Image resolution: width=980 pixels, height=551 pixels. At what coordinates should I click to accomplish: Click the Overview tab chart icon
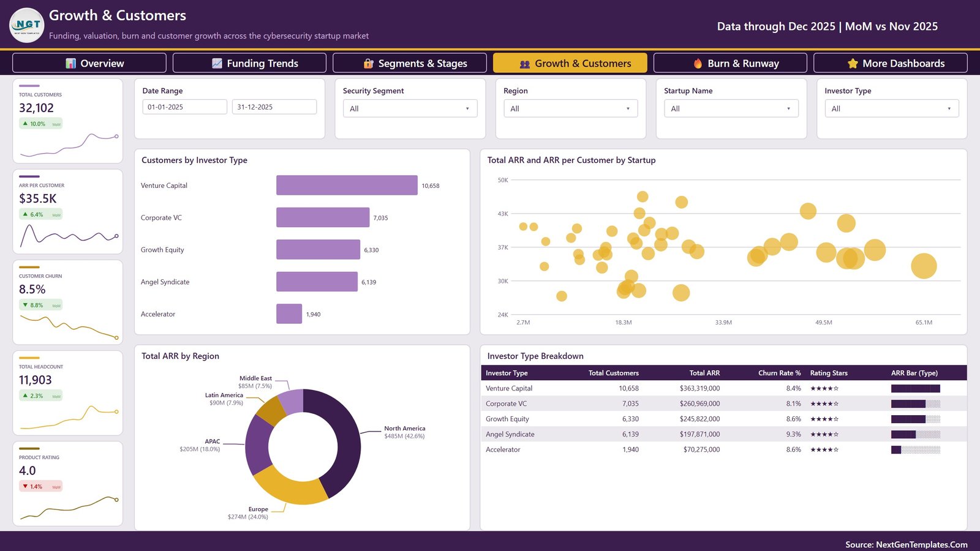[71, 63]
